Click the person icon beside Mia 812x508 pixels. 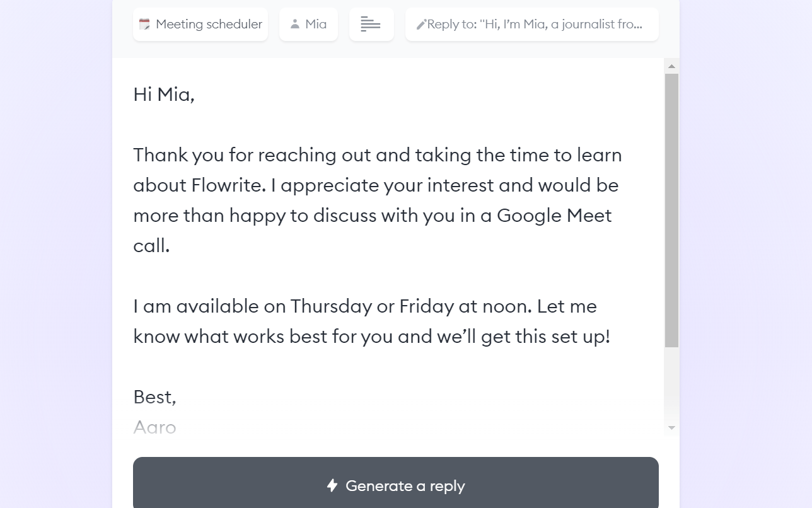click(x=294, y=25)
